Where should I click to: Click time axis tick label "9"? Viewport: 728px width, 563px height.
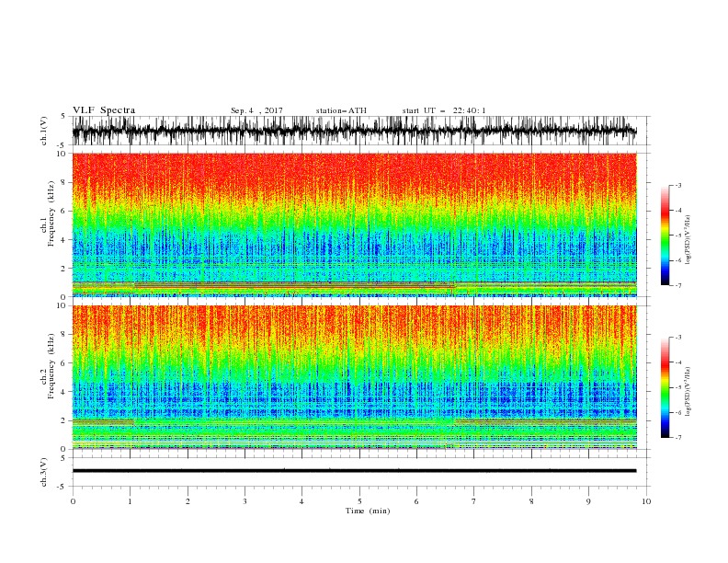coord(588,501)
